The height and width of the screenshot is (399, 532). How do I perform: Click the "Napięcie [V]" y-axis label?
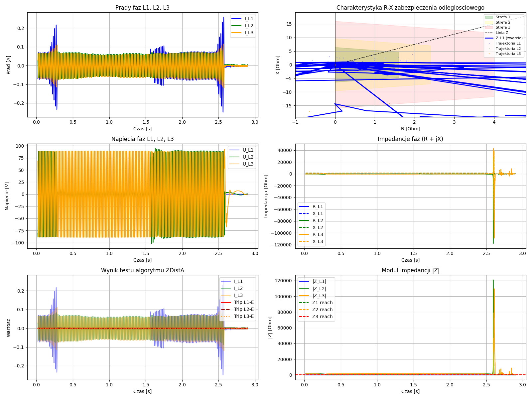click(x=7, y=196)
